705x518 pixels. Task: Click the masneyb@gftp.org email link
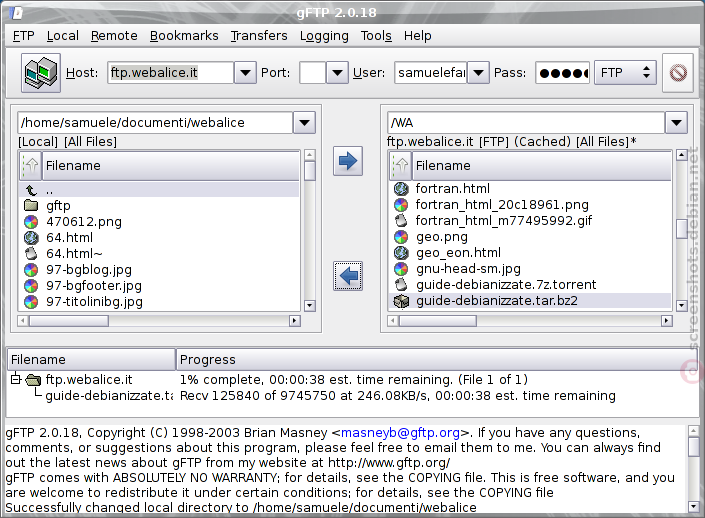click(400, 433)
